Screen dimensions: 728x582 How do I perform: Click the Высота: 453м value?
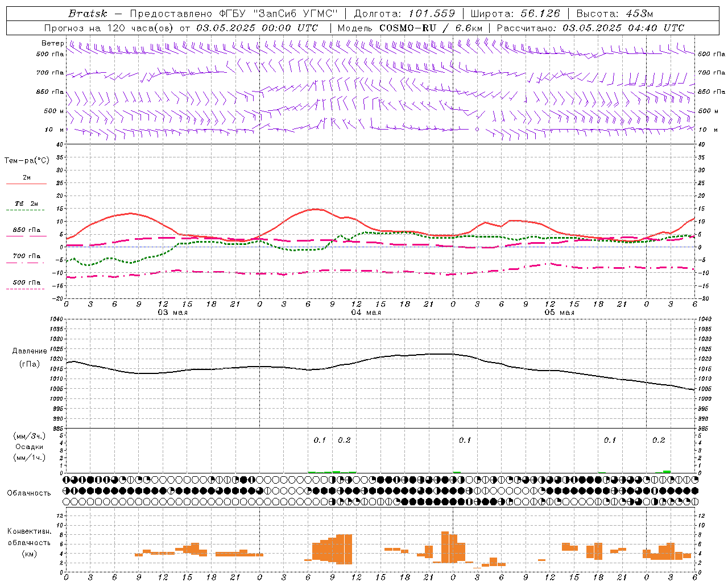[x=615, y=14]
